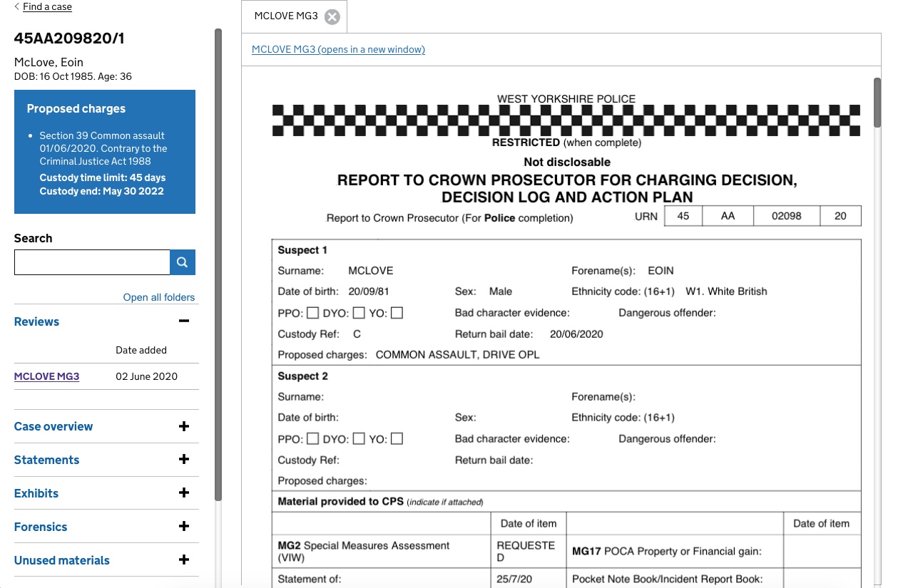The image size is (923, 588).
Task: Go back via Find a case link
Action: pyautogui.click(x=47, y=7)
